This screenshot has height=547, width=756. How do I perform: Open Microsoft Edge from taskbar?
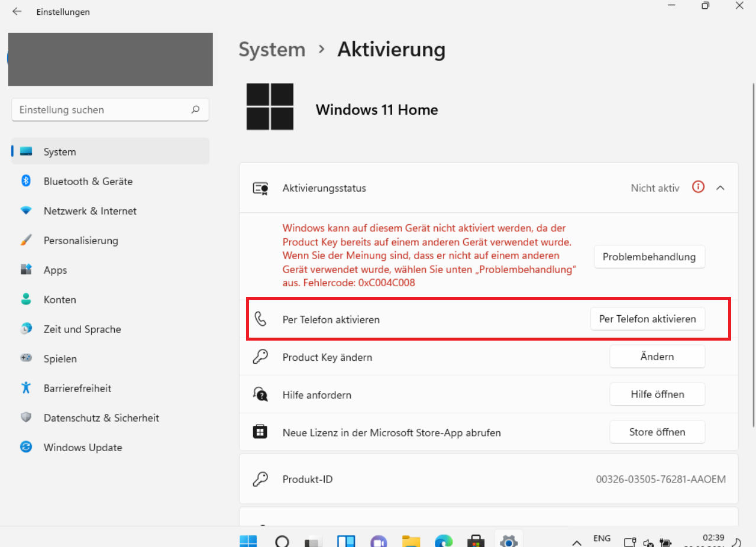(443, 541)
